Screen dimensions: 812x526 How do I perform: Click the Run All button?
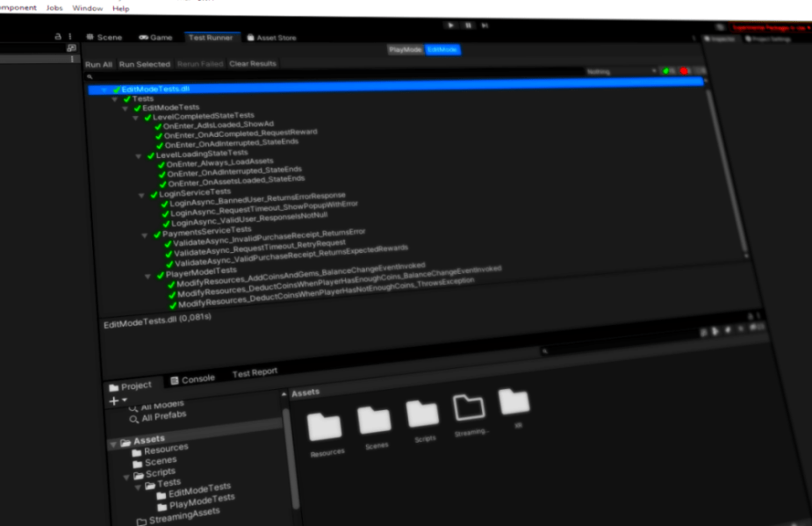coord(98,64)
